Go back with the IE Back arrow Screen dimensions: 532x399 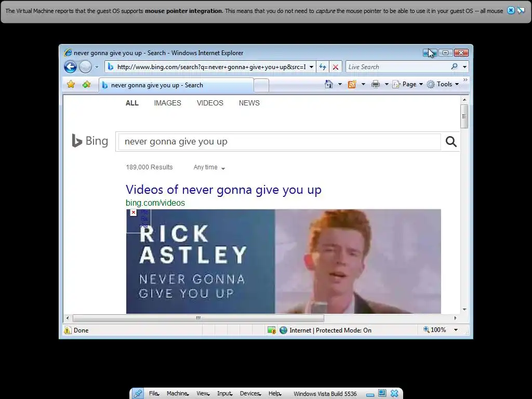(70, 67)
